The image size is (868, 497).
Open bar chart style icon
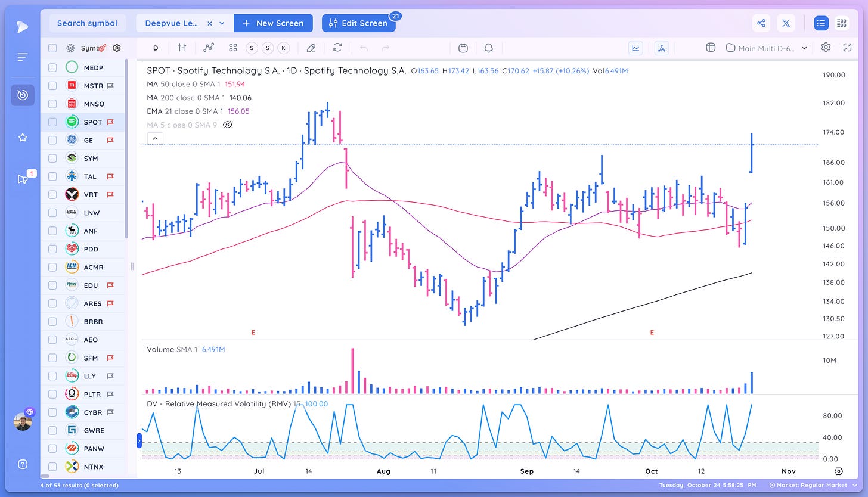click(181, 48)
